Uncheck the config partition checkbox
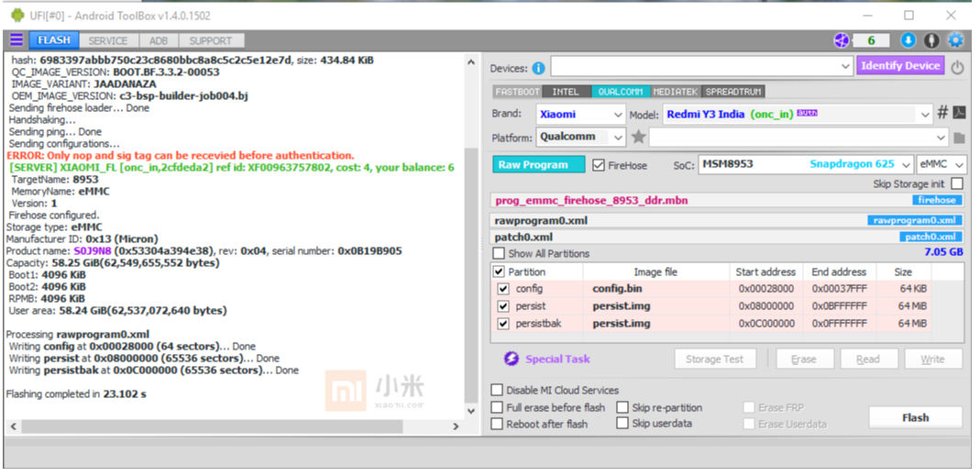Screen dimensions: 980x476 click(503, 289)
